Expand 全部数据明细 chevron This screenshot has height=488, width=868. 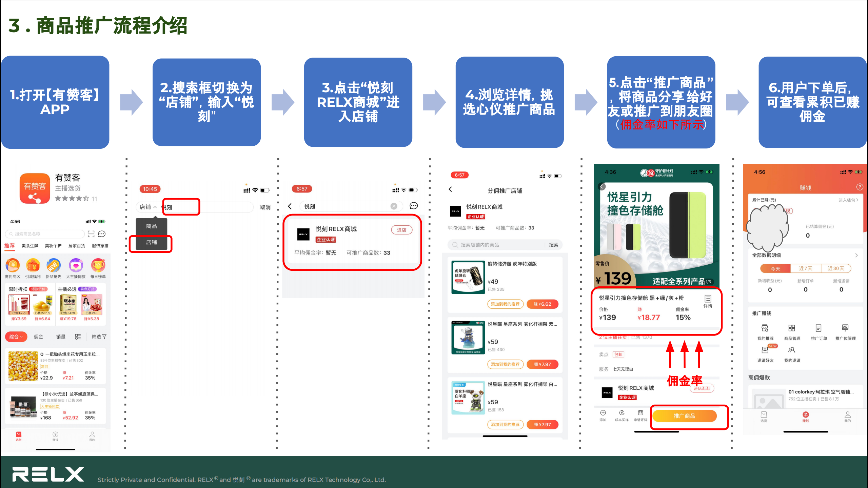click(x=856, y=255)
